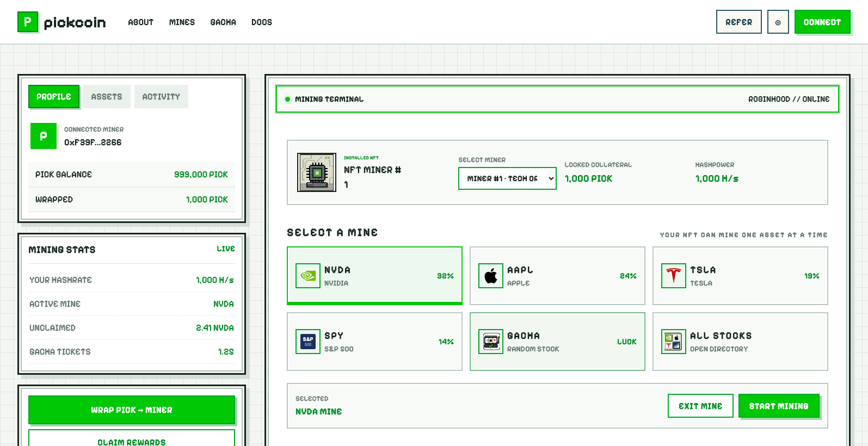Switch to the Assets tab
The height and width of the screenshot is (446, 868).
point(107,96)
